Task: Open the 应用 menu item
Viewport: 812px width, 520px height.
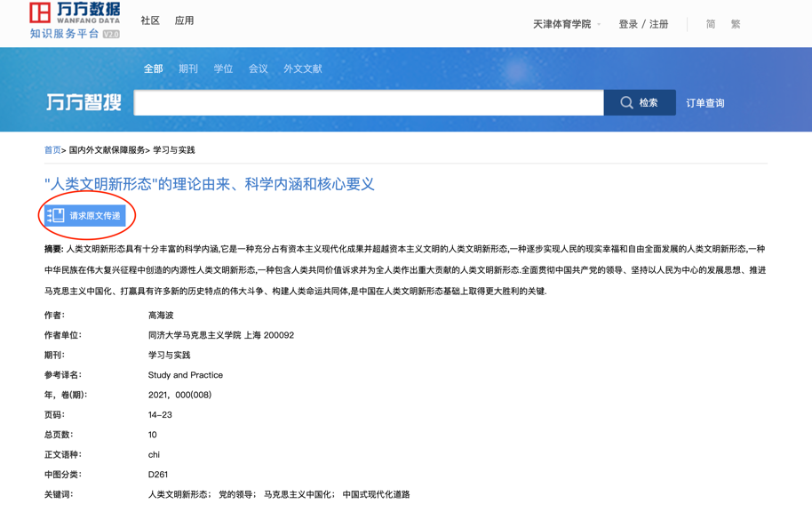Action: (x=185, y=20)
